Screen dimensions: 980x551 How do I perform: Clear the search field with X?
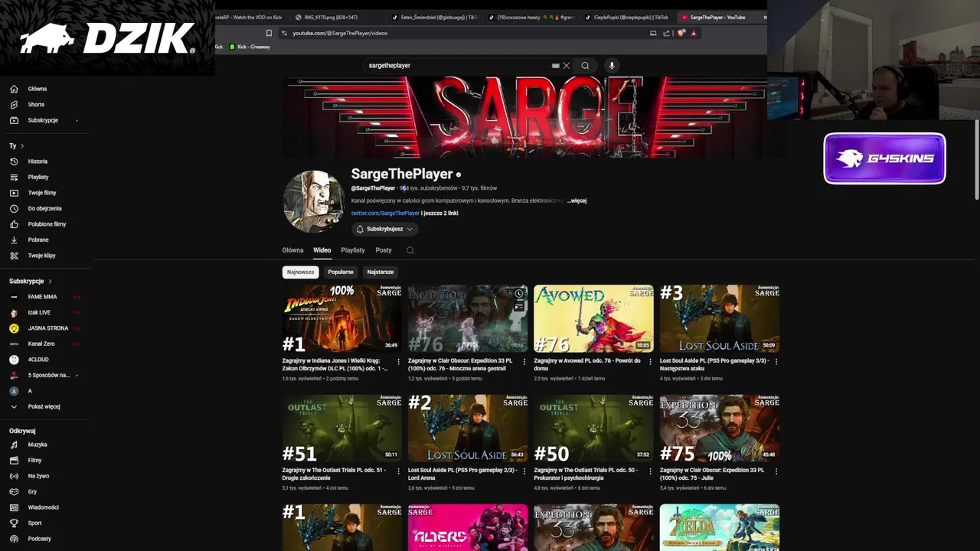pyautogui.click(x=567, y=66)
